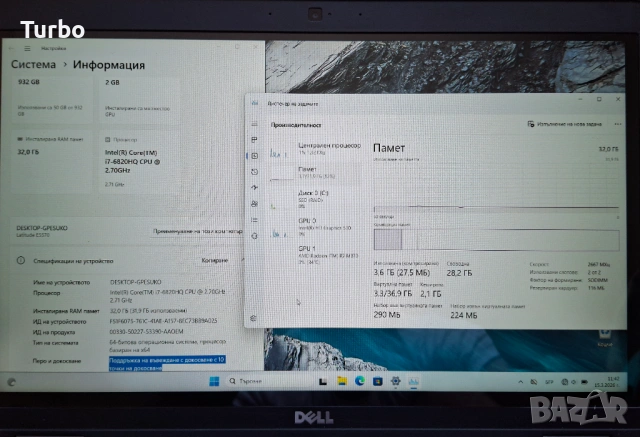
Task: Click 3,6 ГБ (27,5 МБ) in-use memory value
Action: (402, 273)
